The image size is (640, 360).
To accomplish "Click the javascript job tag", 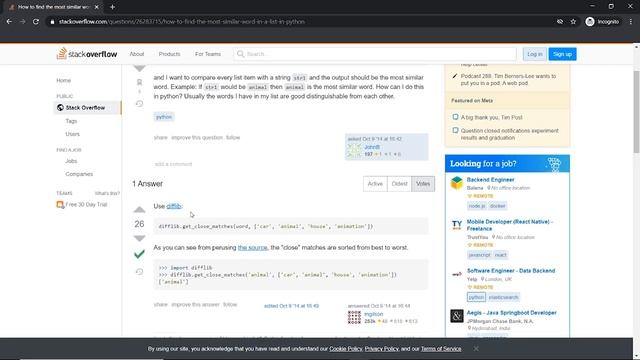I will tap(479, 255).
